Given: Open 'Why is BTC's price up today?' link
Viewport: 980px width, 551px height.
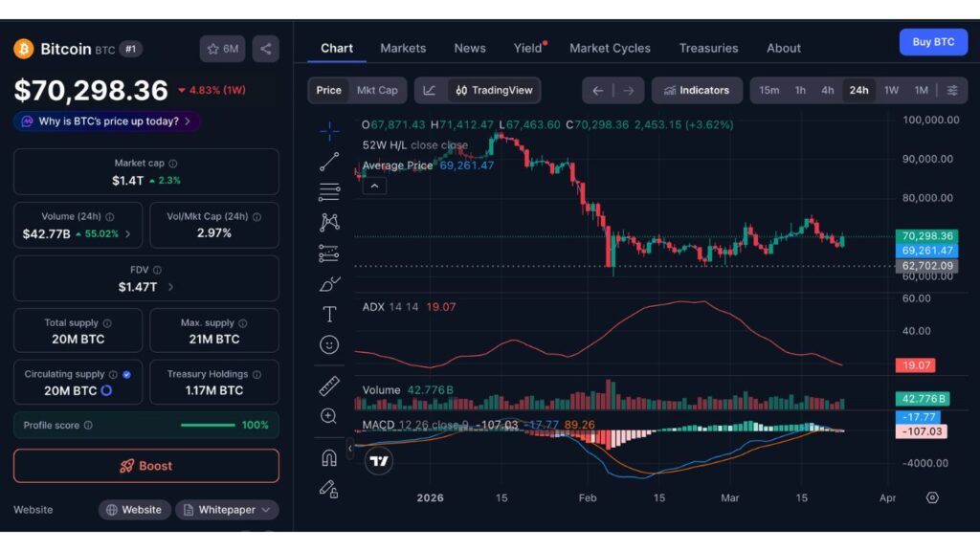Looking at the screenshot, I should [107, 121].
